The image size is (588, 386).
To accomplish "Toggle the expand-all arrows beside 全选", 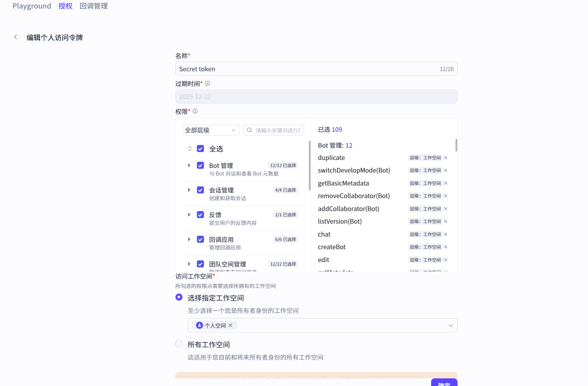I will (x=190, y=149).
